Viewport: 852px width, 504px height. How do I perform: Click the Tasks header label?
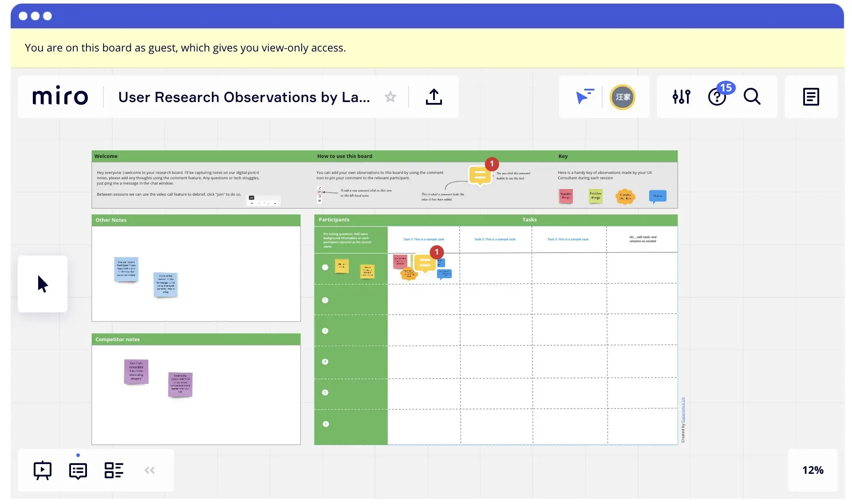(x=529, y=220)
